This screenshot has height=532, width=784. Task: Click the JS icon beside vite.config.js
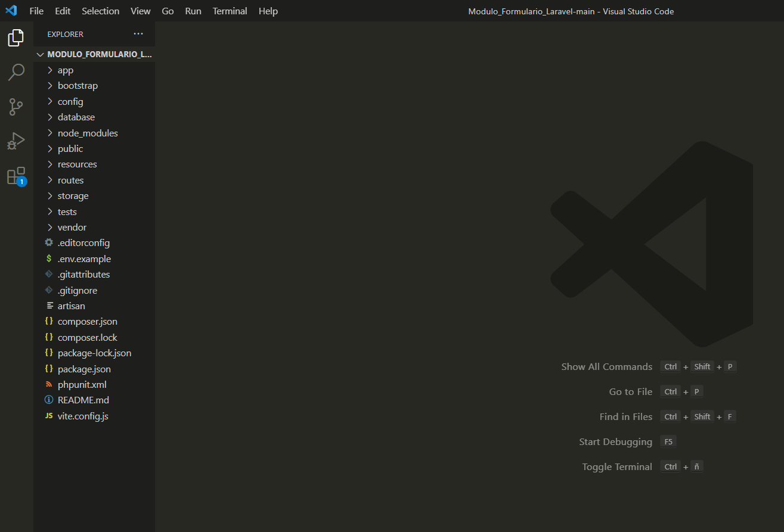49,416
